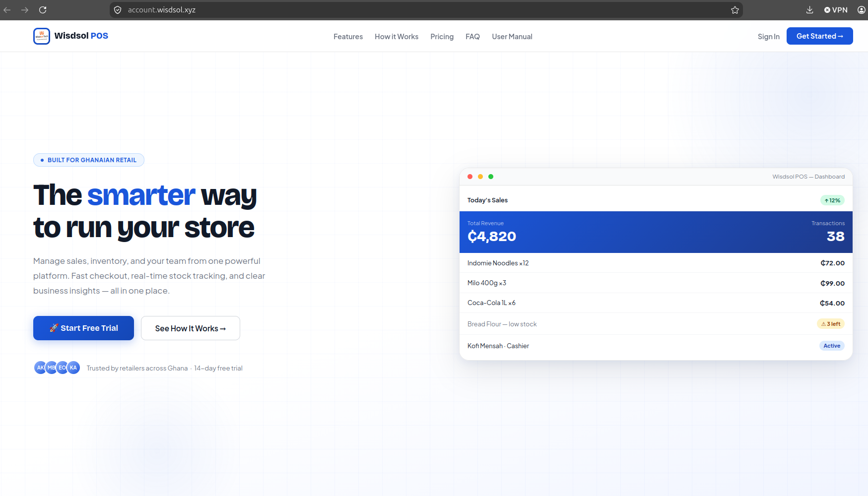Click 'Kofi Mensah · Cashier' text
Screen dimensions: 868x496
click(x=498, y=346)
